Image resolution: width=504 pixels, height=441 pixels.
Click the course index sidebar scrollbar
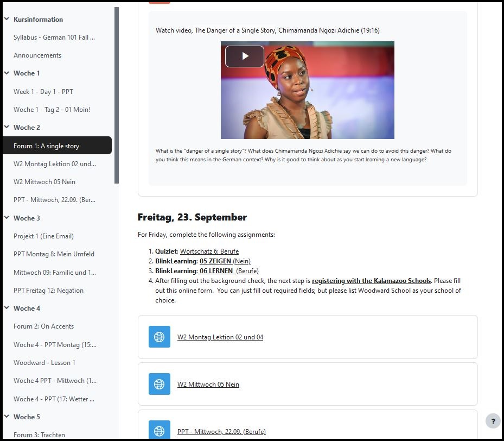[117, 96]
